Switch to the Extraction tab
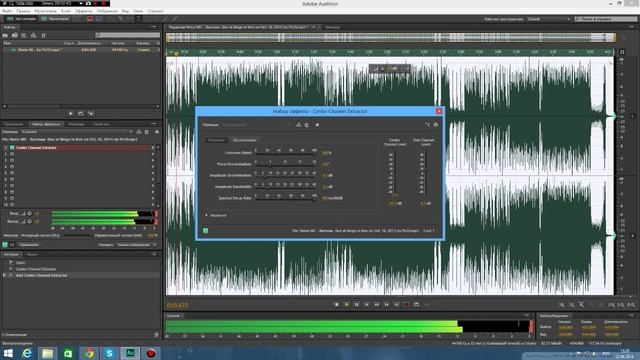 click(216, 140)
